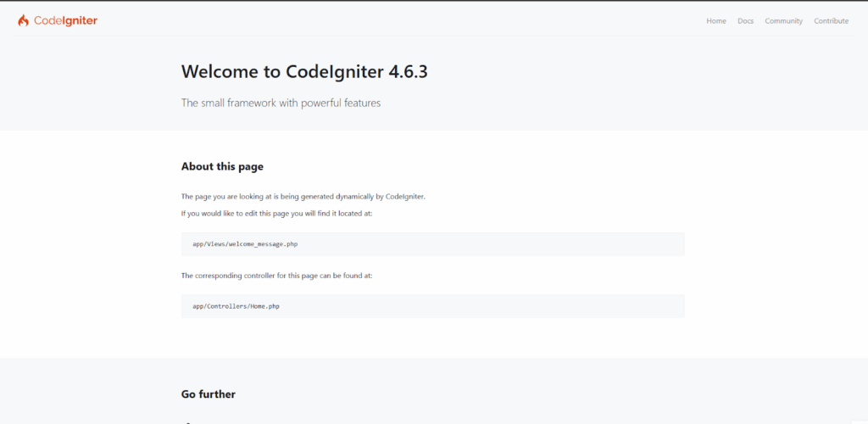
Task: Open the Home navigation link
Action: (716, 21)
